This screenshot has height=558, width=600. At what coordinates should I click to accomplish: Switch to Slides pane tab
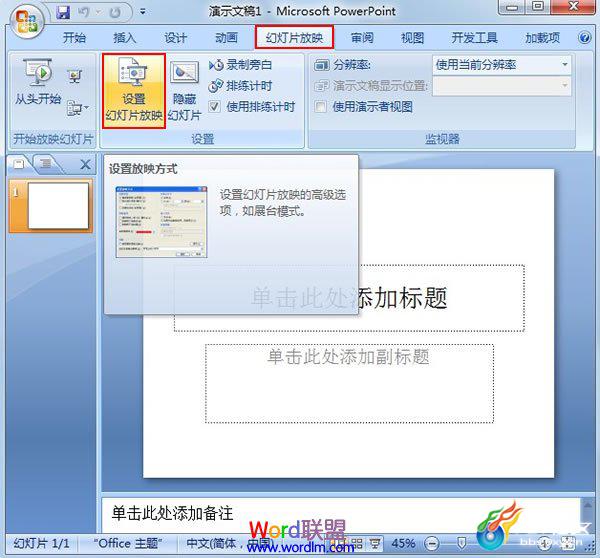19,164
